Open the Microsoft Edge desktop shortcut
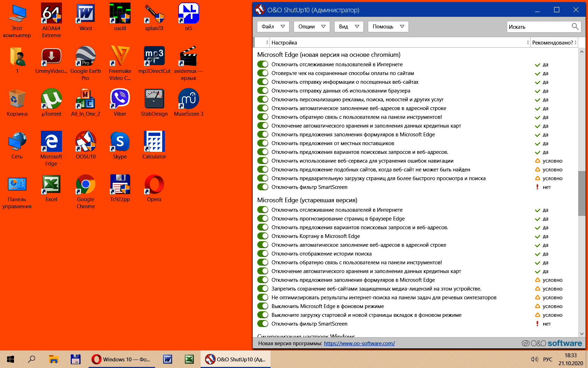Screen dimensions: 588x368 [x=51, y=149]
